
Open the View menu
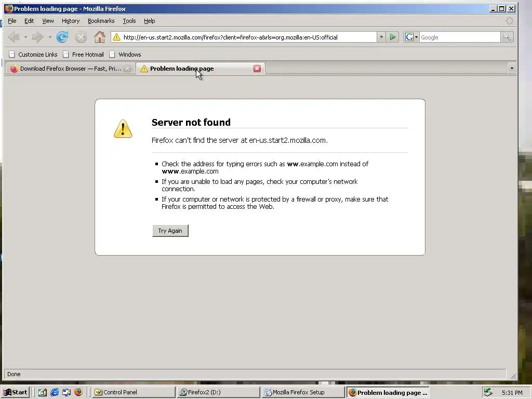(48, 21)
